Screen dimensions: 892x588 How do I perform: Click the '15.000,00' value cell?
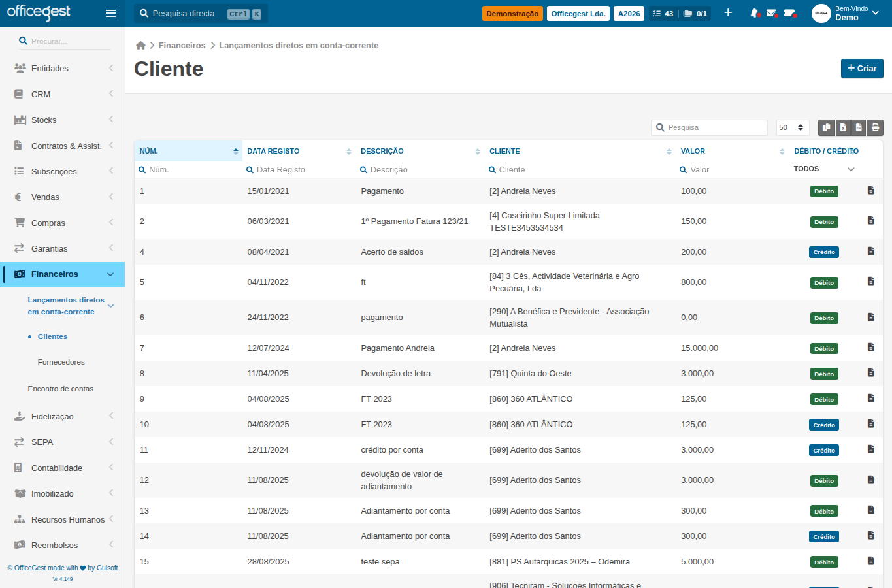pos(699,348)
